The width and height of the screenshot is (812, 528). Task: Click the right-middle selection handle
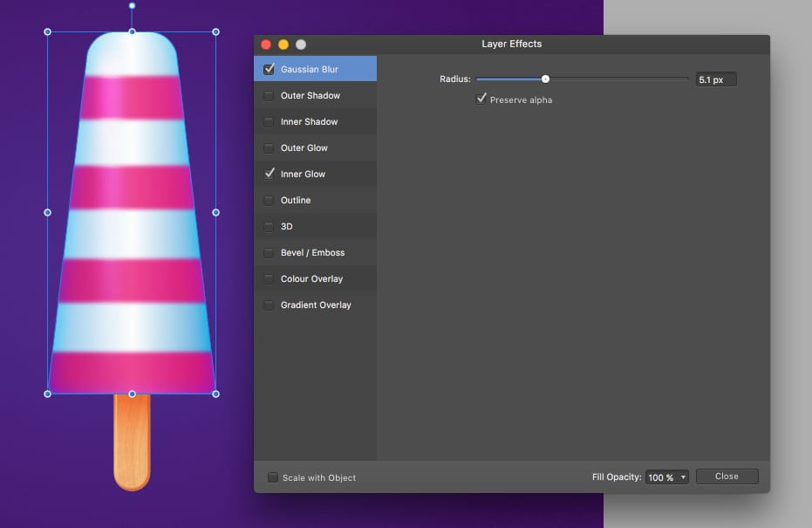216,212
